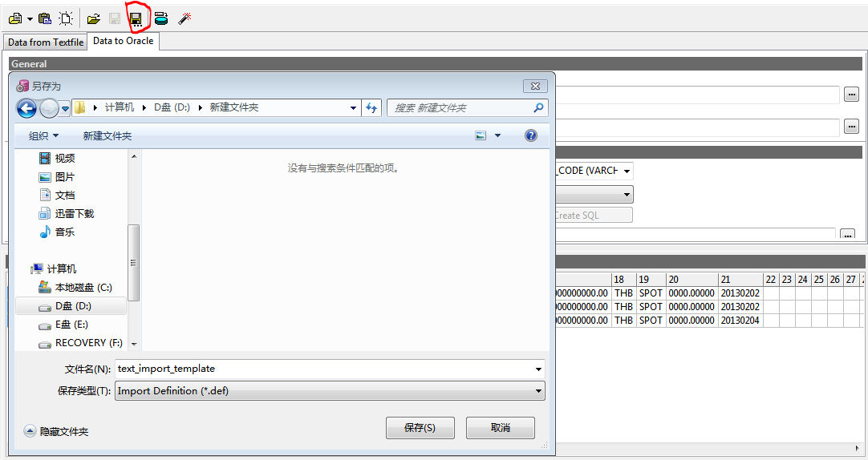
Task: Click the folder icon in address bar
Action: click(x=79, y=107)
